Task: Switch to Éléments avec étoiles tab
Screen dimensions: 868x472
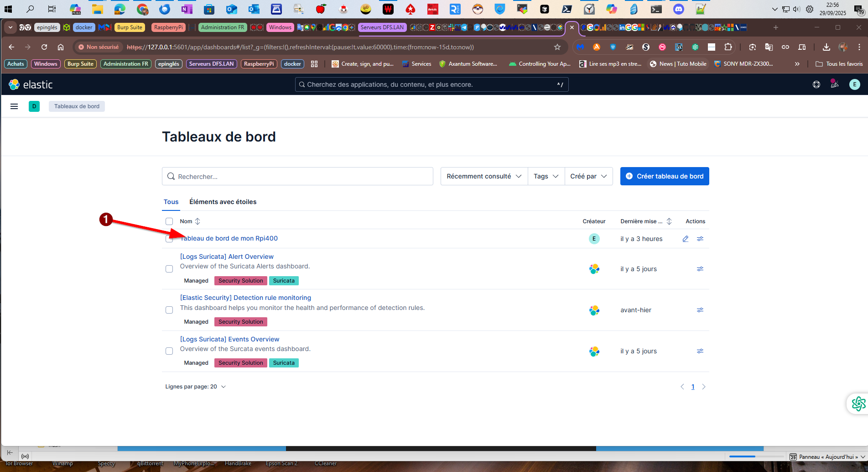Action: 223,202
